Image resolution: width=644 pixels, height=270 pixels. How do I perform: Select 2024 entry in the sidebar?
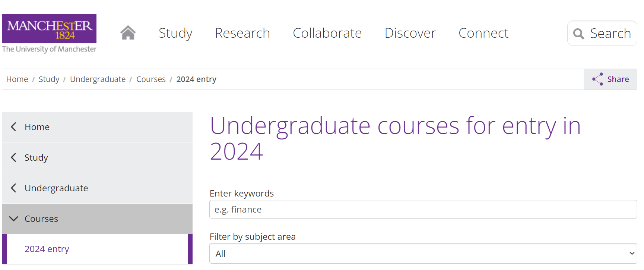47,249
